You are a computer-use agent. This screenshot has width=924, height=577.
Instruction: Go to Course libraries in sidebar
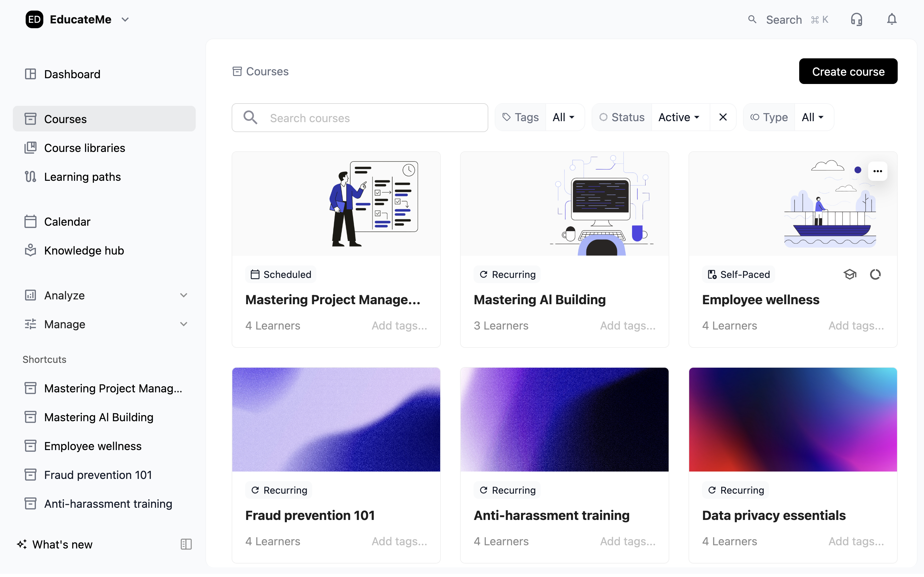pos(84,148)
